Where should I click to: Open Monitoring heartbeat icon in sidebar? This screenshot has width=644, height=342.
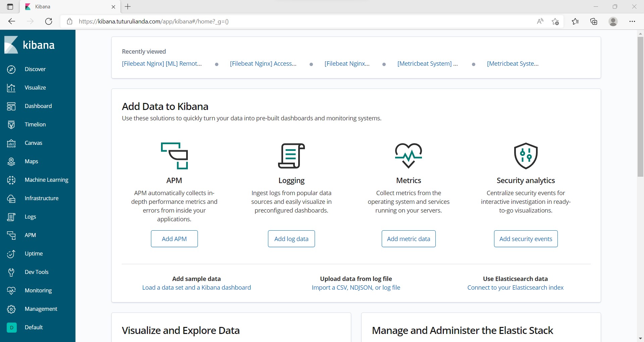coord(11,291)
